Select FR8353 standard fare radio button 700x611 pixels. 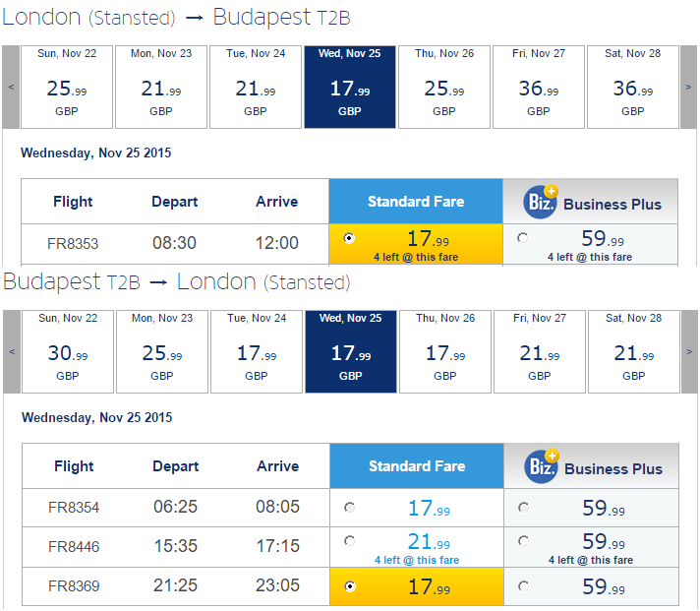[x=349, y=238]
